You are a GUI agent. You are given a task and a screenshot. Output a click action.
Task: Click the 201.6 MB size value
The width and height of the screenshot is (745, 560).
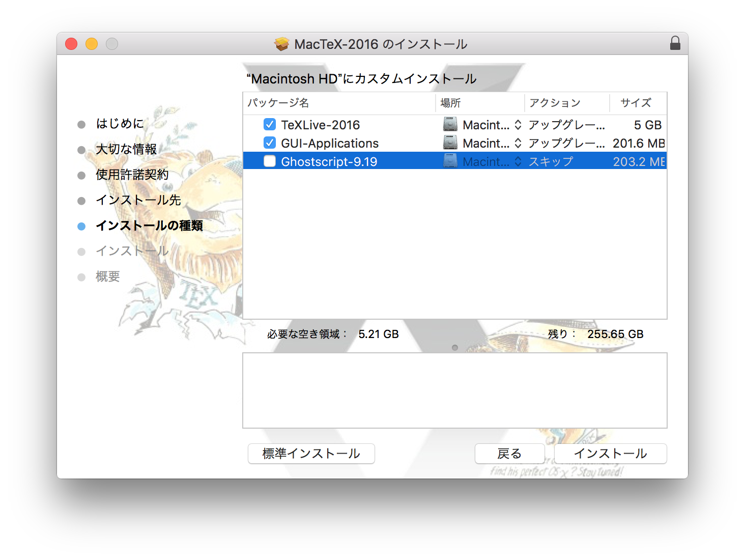tap(639, 143)
